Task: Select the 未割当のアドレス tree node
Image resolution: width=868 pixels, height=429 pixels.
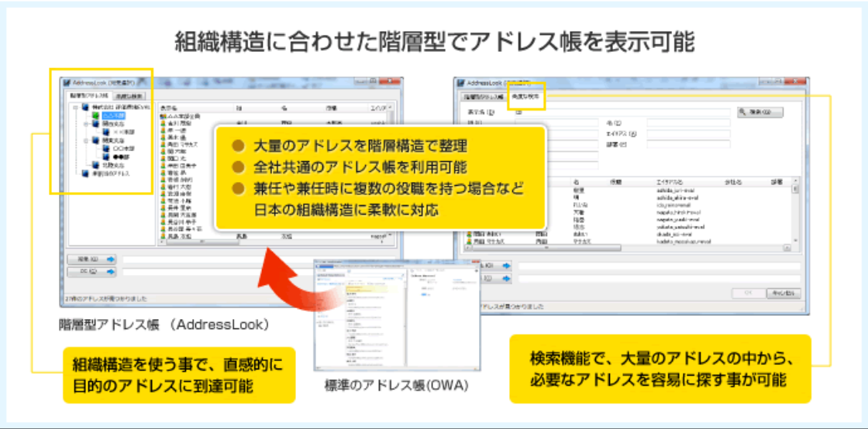Action: click(x=109, y=173)
